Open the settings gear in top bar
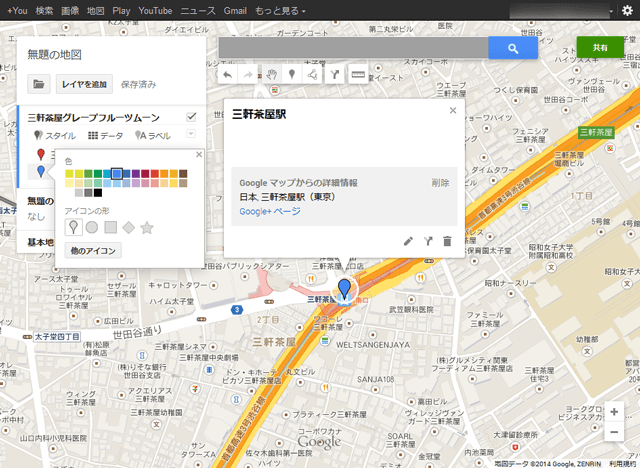The height and width of the screenshot is (468, 640). coord(627,11)
